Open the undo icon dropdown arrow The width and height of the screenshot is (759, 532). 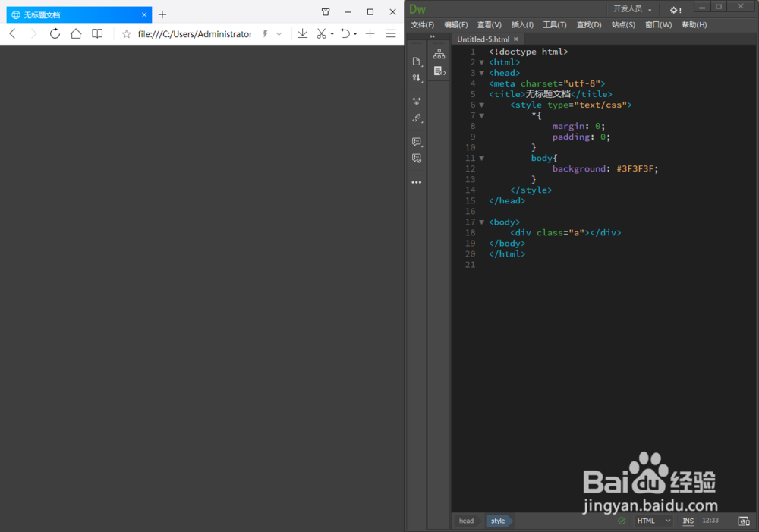(x=355, y=34)
